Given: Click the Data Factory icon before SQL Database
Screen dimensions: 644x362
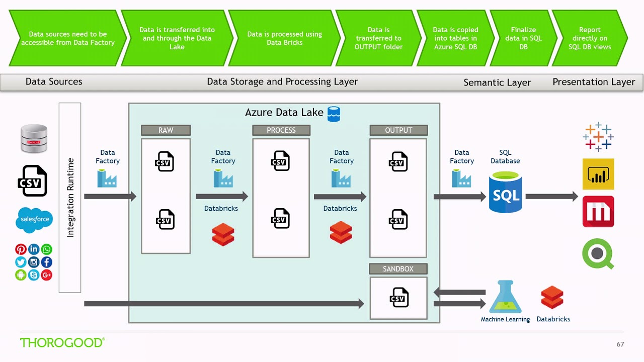Looking at the screenshot, I should [x=461, y=178].
